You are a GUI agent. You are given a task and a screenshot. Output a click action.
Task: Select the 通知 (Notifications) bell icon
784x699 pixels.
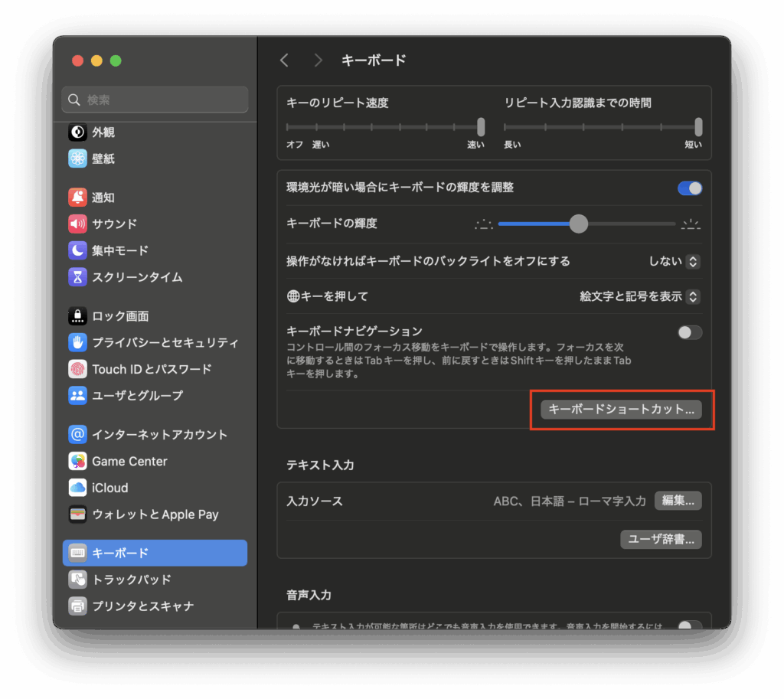point(77,198)
